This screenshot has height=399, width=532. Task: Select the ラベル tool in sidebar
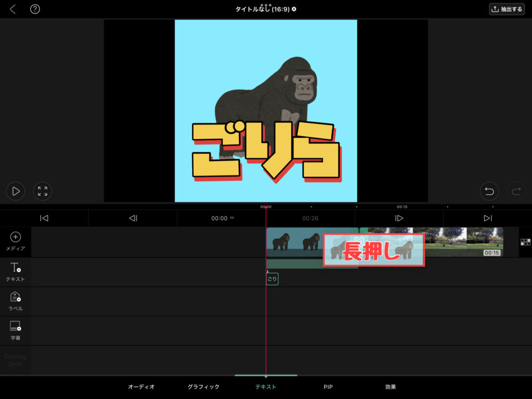pyautogui.click(x=15, y=301)
